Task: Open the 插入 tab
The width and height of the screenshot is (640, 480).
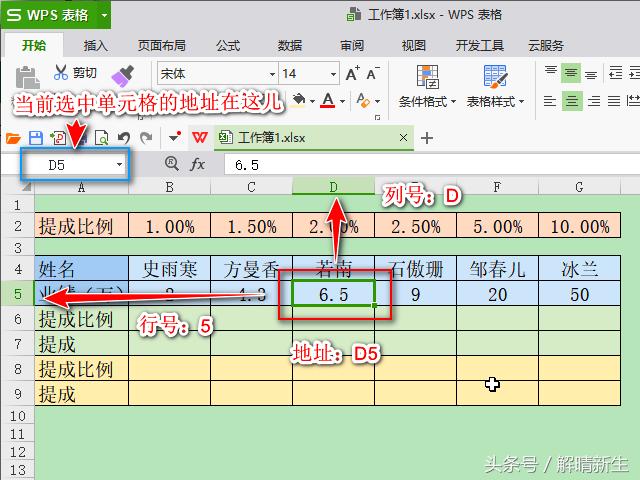Action: (x=96, y=45)
